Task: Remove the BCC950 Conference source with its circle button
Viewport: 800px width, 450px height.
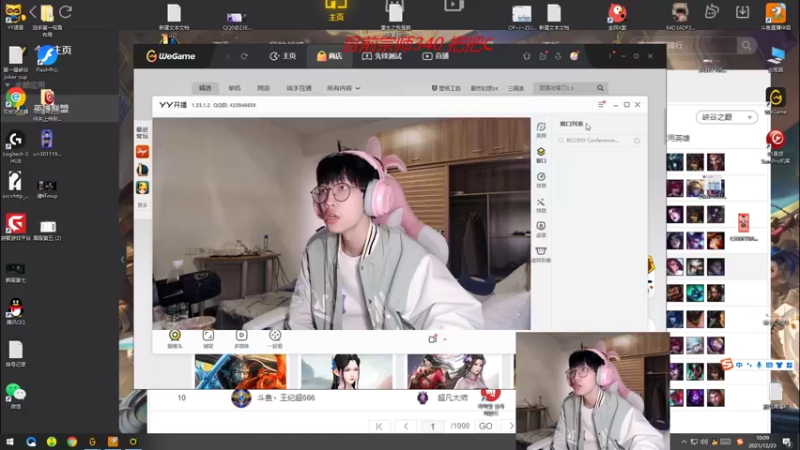Action: click(637, 140)
